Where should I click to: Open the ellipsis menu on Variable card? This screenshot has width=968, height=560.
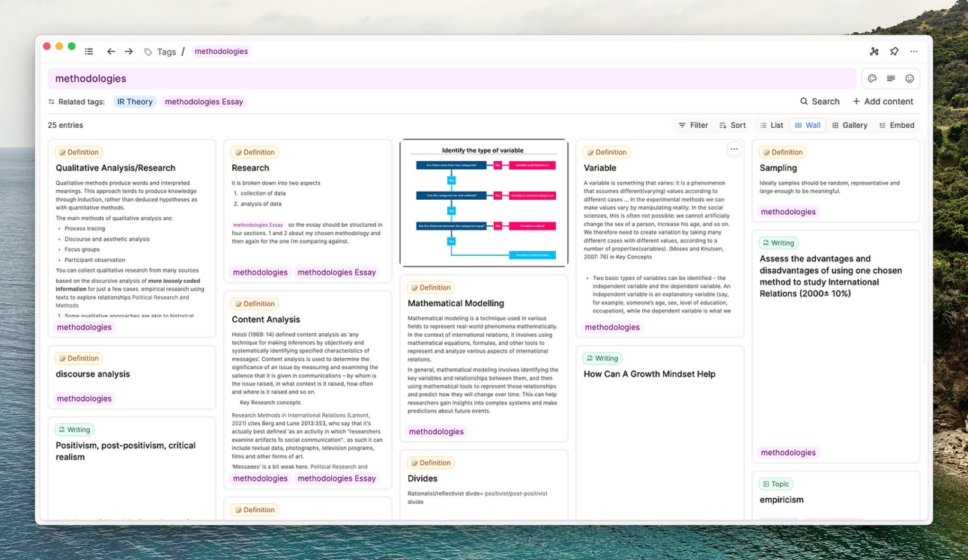point(734,150)
